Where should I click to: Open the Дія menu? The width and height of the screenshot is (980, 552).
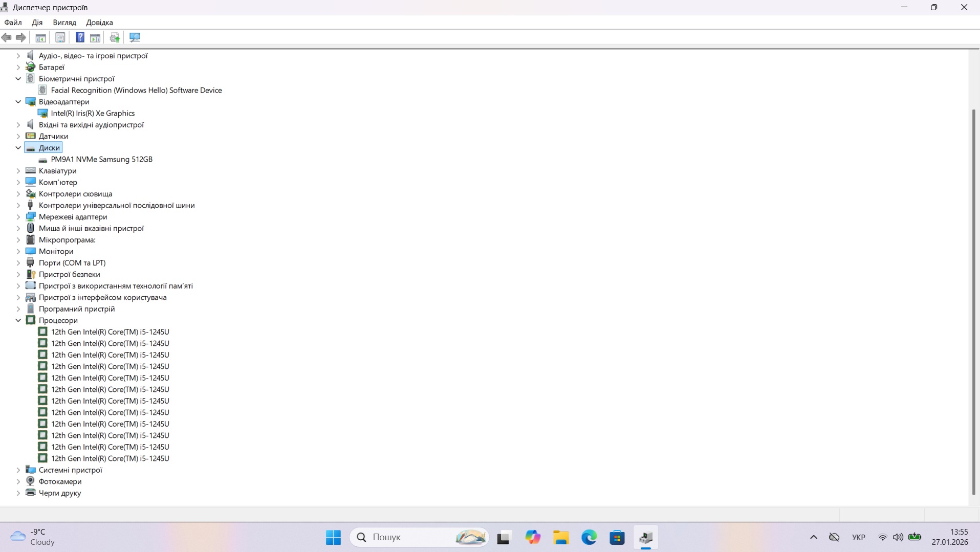[x=37, y=23]
